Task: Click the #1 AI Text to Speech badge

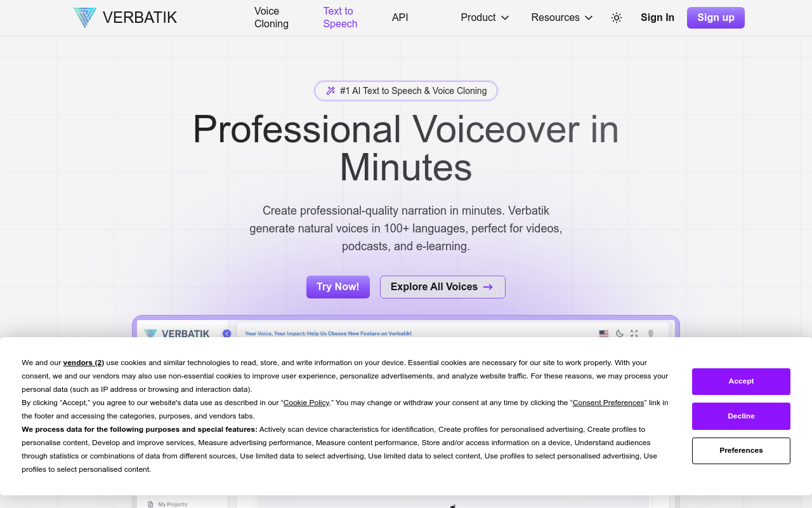Action: (x=406, y=91)
